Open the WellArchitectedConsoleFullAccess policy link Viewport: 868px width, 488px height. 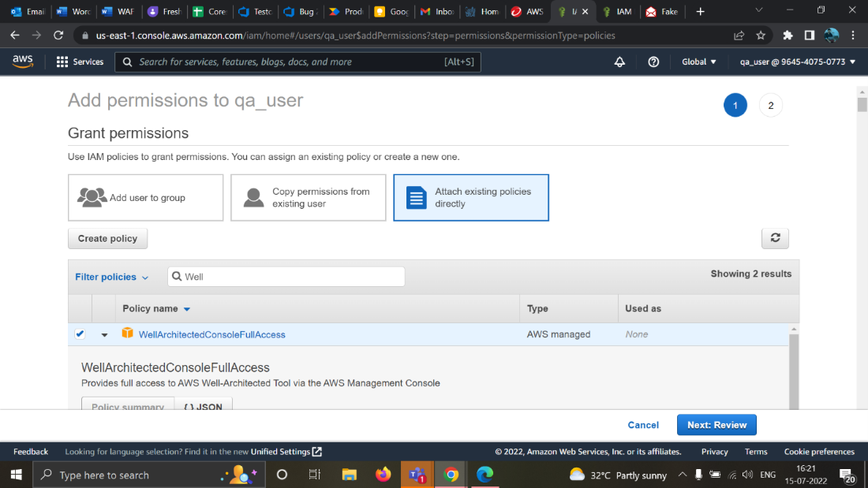pyautogui.click(x=212, y=334)
